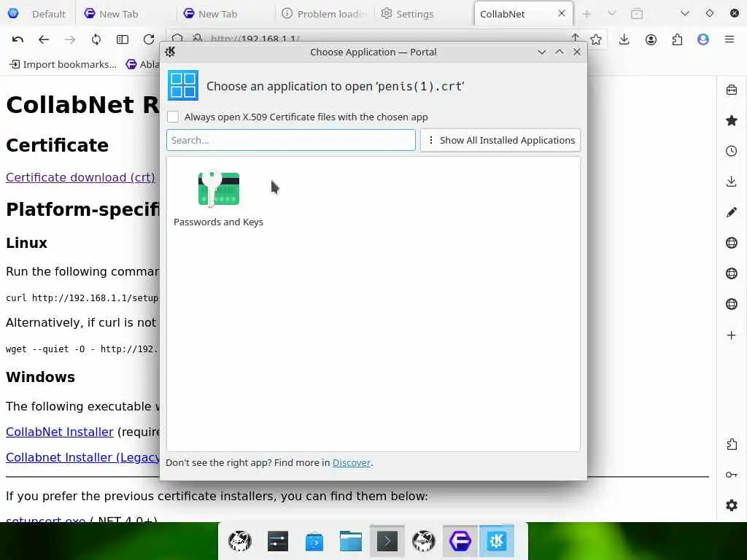Screen dimensions: 747x560
Task: Add a new browser tab
Action: click(x=587, y=14)
